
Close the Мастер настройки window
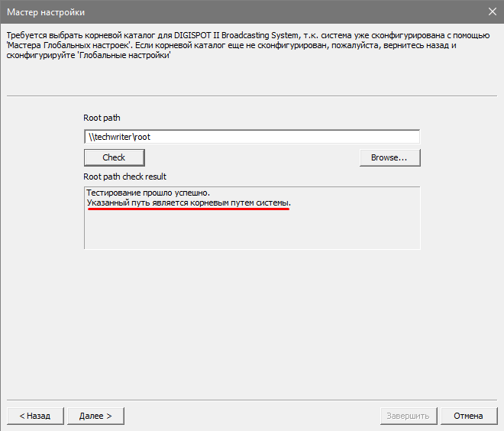492,11
